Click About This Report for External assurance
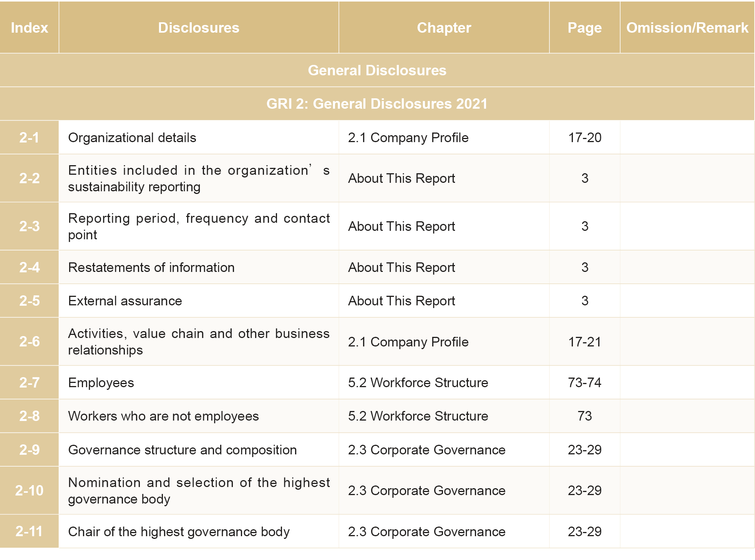 click(402, 301)
